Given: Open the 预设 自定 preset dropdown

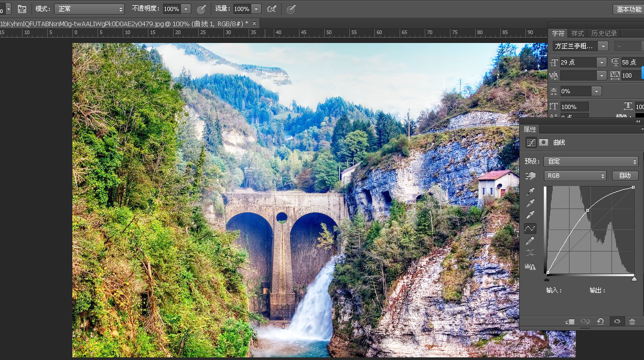Looking at the screenshot, I should (591, 161).
